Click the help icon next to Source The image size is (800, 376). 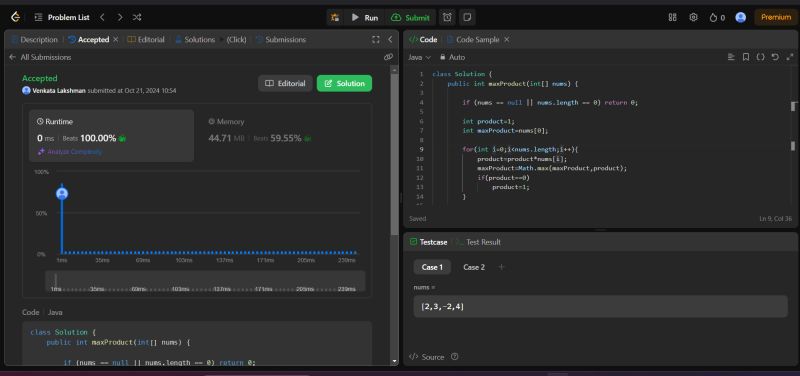(x=455, y=357)
